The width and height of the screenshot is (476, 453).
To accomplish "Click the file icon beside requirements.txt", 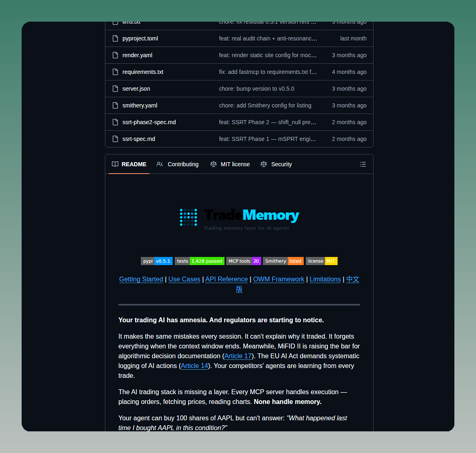I will coord(115,72).
